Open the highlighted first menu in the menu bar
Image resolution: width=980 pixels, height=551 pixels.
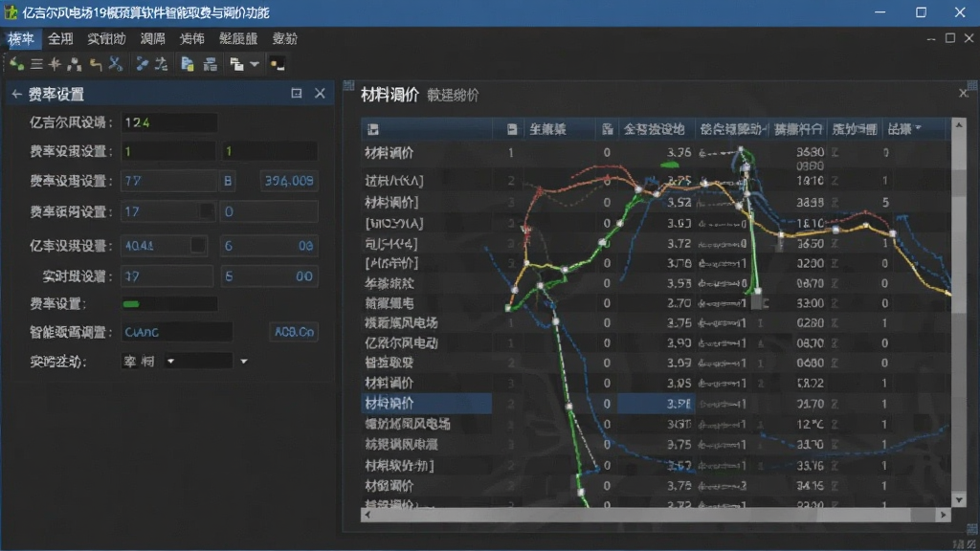[x=21, y=38]
